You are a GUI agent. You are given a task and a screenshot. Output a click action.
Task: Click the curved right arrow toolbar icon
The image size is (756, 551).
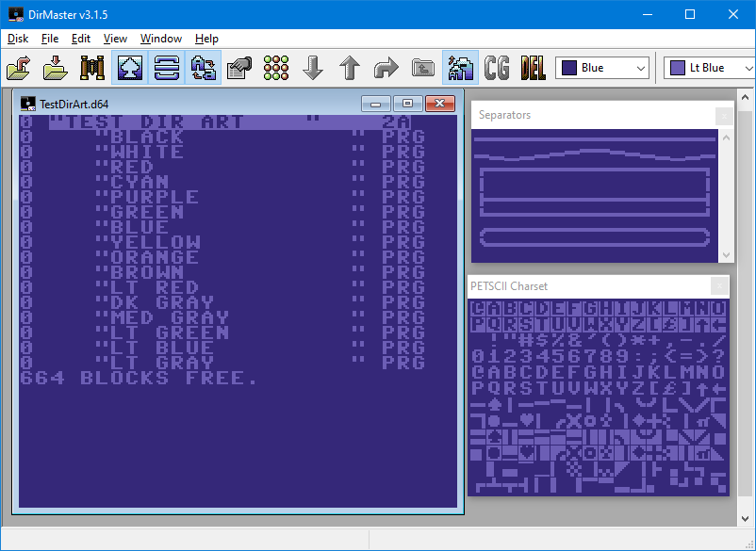pos(386,68)
